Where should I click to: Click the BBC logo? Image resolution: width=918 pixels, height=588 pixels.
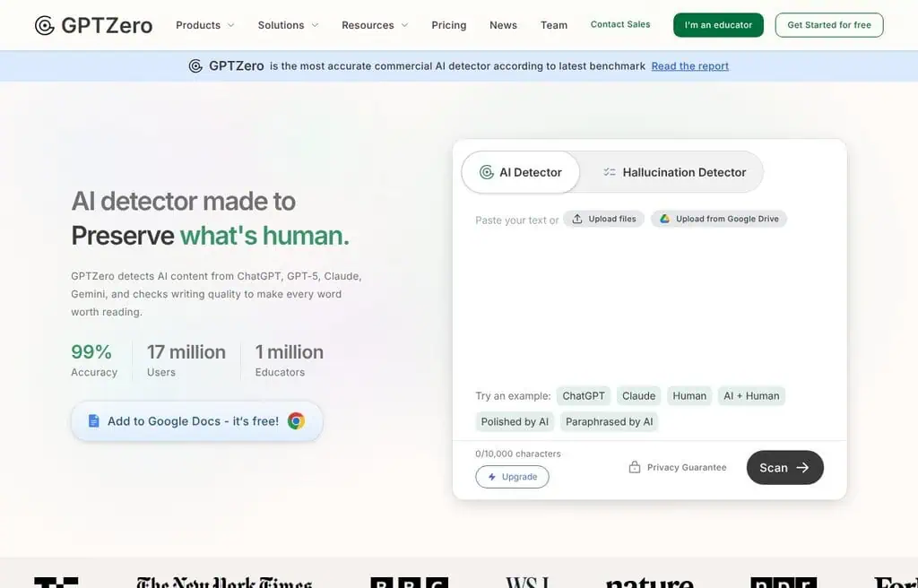(x=409, y=582)
